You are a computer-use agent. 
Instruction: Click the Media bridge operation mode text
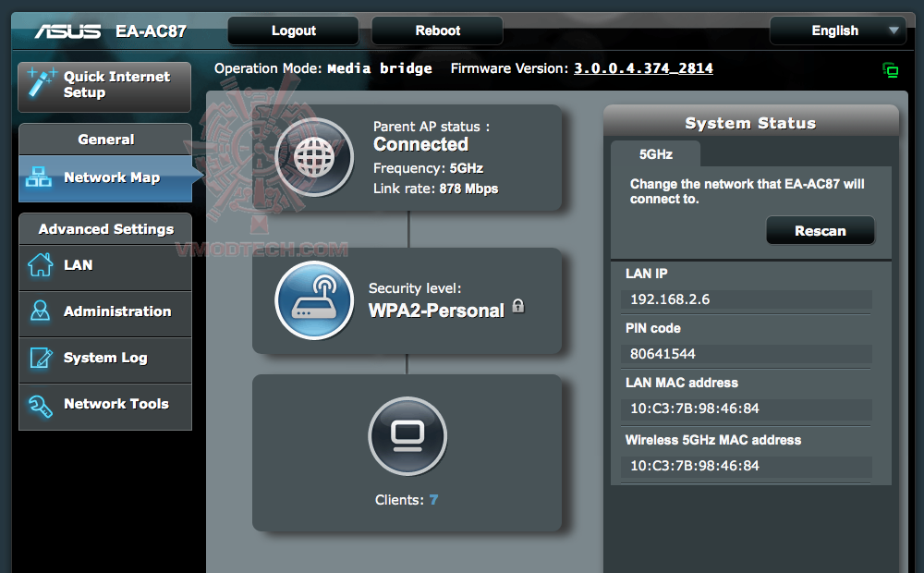pyautogui.click(x=380, y=68)
